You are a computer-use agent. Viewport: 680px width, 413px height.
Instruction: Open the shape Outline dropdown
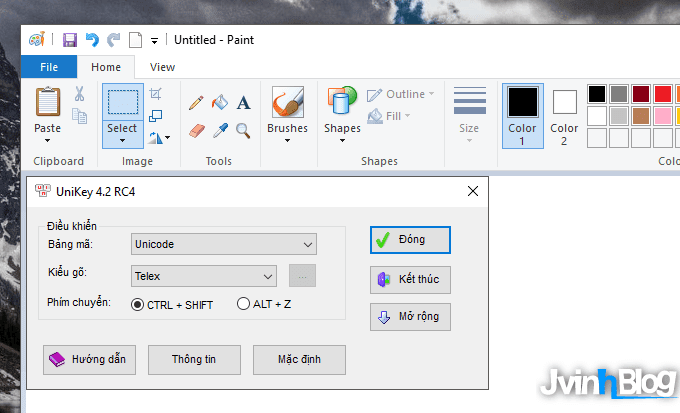(400, 94)
